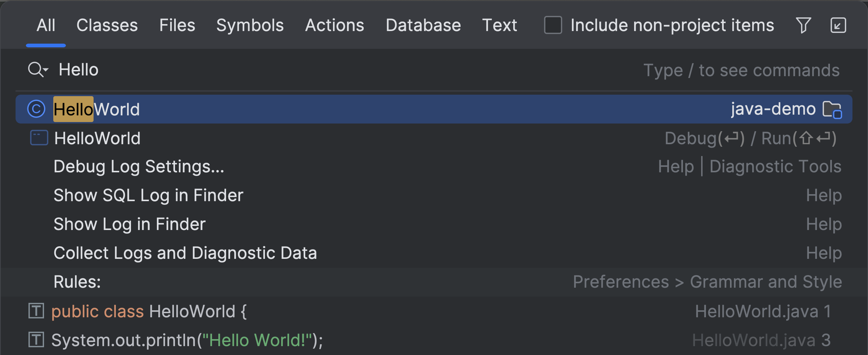Click the HelloWorld run configuration icon
868x355 pixels.
(39, 138)
